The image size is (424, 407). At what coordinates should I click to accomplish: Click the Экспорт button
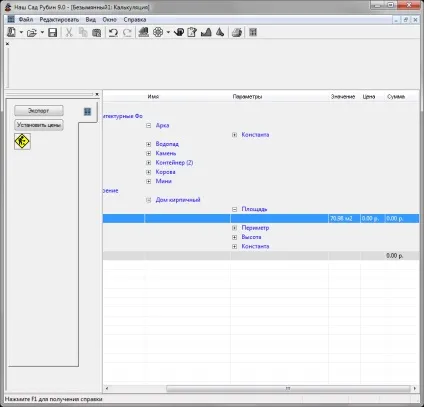tap(39, 111)
